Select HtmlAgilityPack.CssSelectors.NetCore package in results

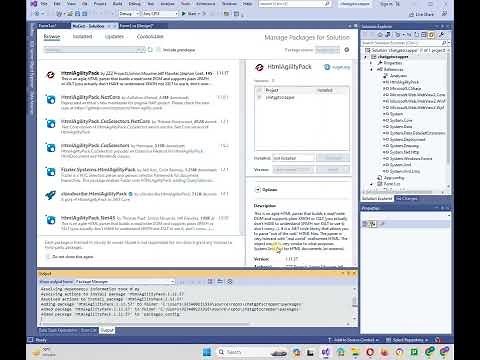139,126
